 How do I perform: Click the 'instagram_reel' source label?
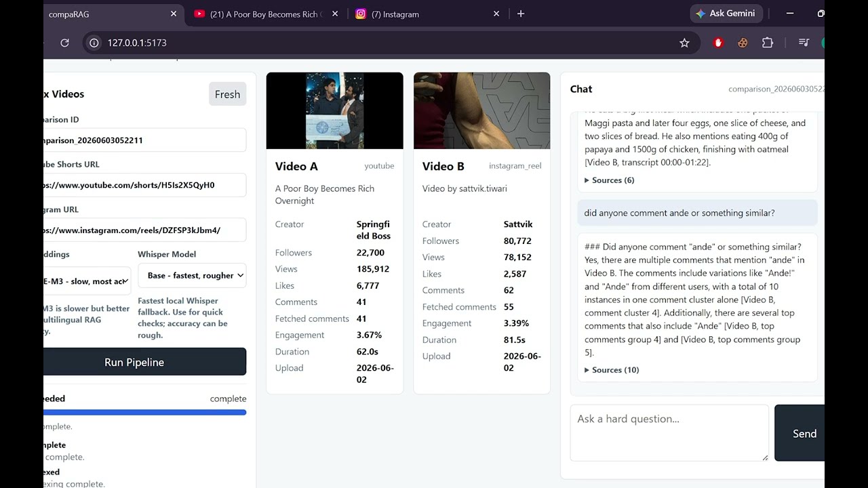pos(515,166)
